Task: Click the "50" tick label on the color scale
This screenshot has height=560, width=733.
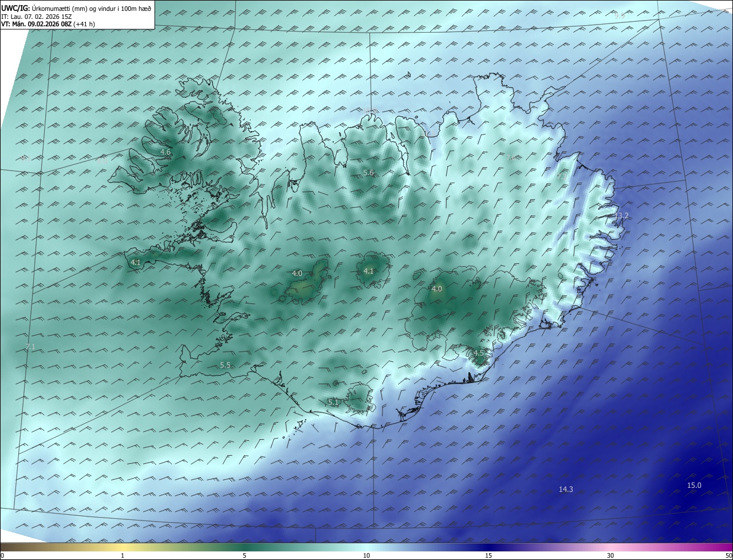Action: pos(728,555)
